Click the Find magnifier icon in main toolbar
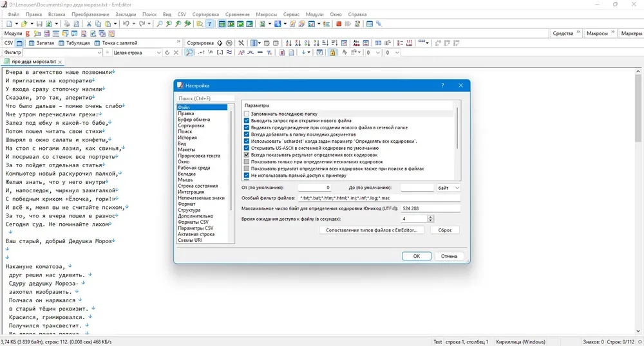644x346 pixels. click(x=159, y=24)
